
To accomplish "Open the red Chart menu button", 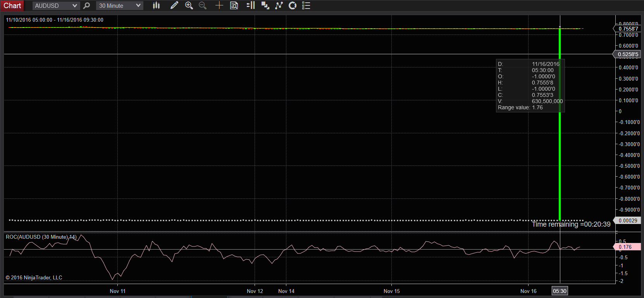I will coord(12,5).
